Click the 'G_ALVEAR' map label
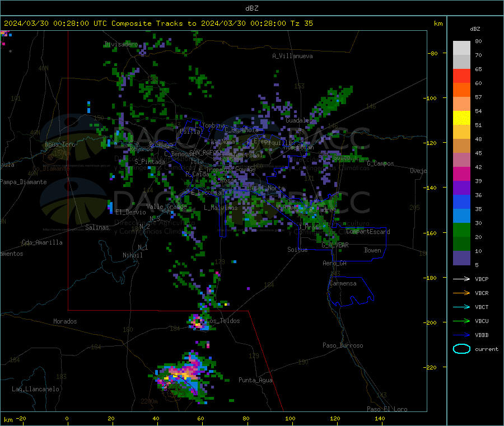The width and height of the screenshot is (504, 426). (x=335, y=245)
